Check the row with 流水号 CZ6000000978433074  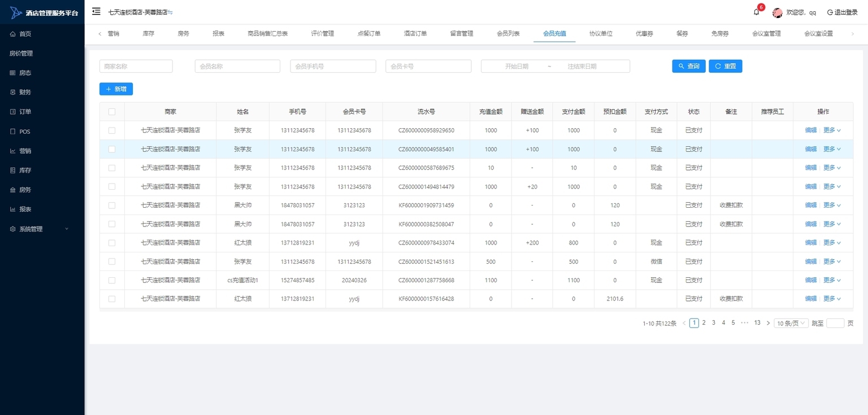pyautogui.click(x=112, y=243)
